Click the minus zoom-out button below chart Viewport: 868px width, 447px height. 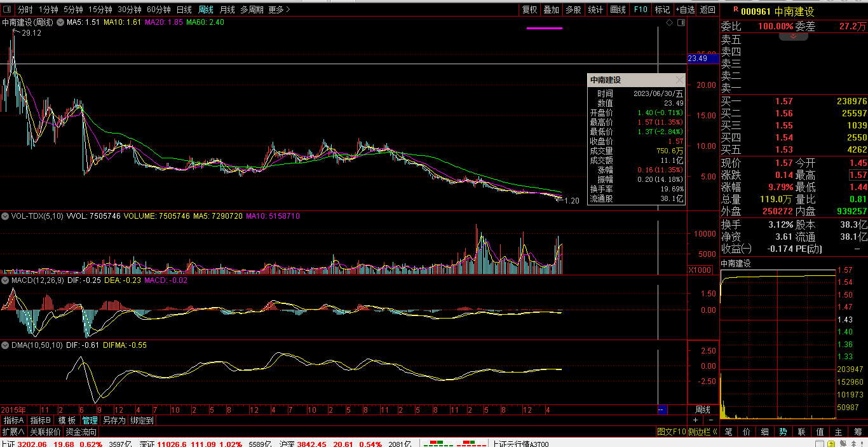(x=710, y=420)
